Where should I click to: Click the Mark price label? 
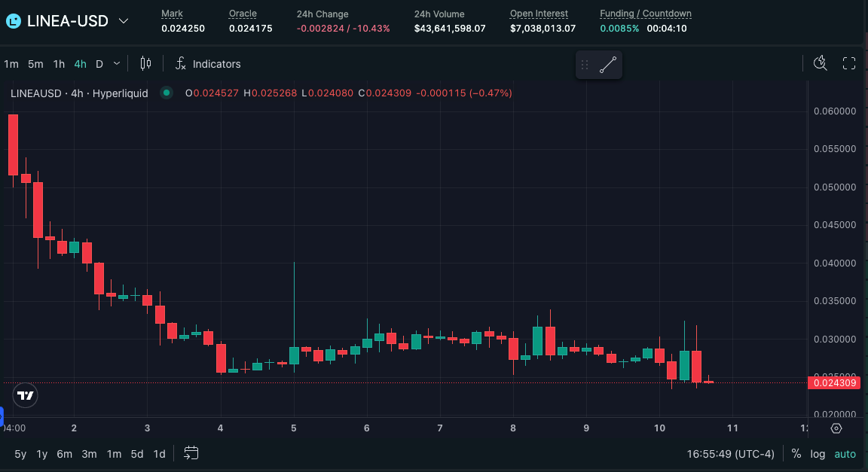point(172,14)
